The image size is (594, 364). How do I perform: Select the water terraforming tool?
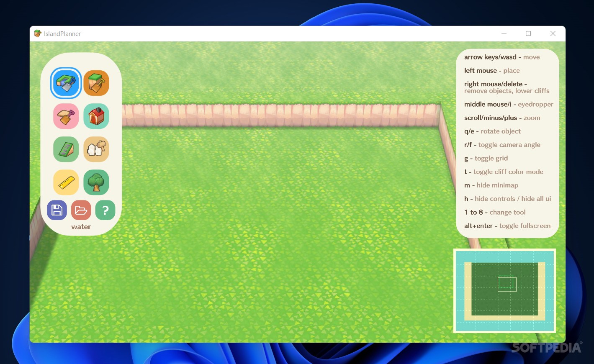(66, 83)
